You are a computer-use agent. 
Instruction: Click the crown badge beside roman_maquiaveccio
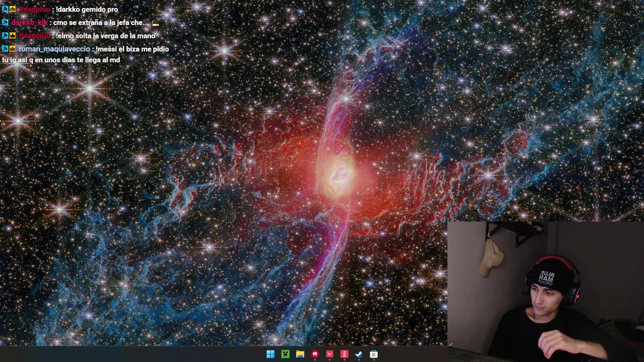pyautogui.click(x=13, y=49)
